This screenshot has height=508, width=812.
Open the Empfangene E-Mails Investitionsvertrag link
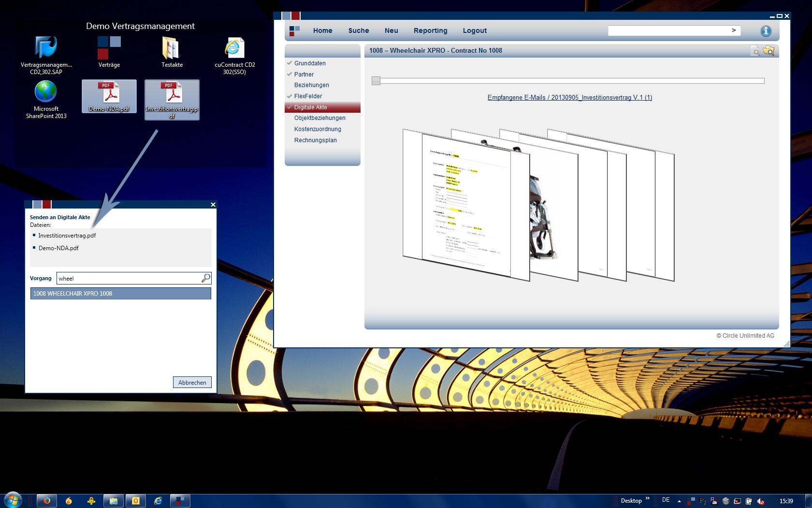click(569, 97)
